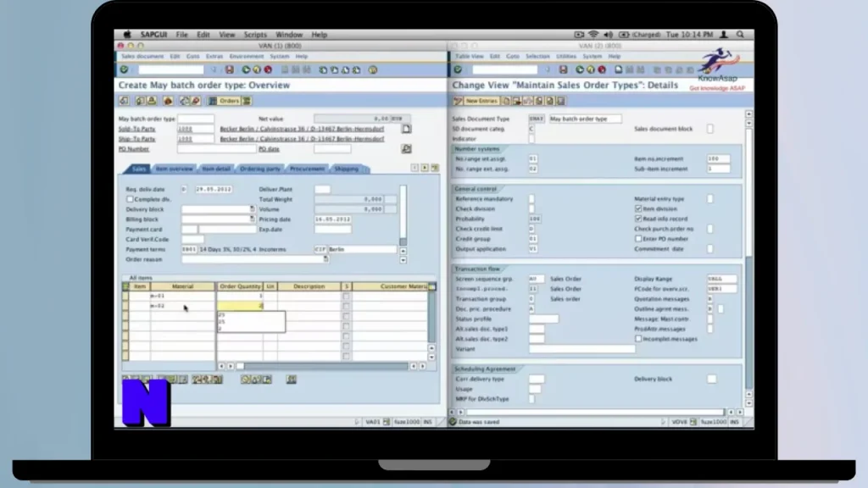Click the green Enter checkmark in the left window
Viewport: 868px width, 488px height.
124,69
